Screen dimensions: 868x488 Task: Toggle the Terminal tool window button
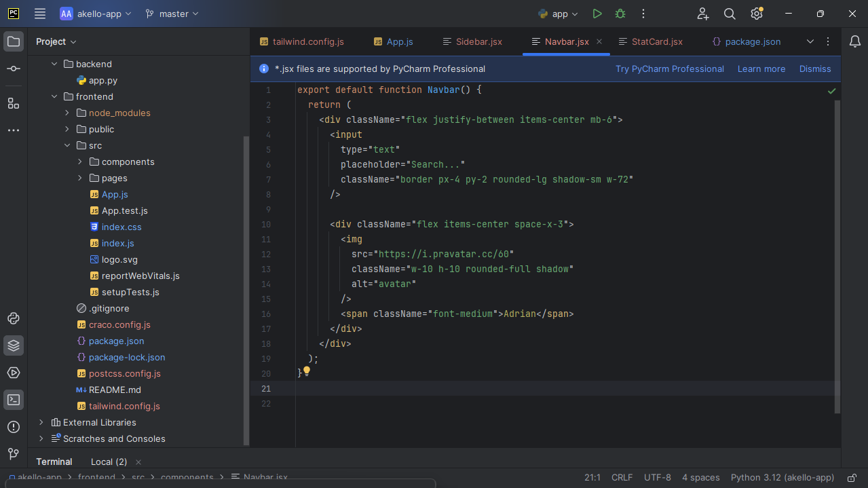point(14,400)
